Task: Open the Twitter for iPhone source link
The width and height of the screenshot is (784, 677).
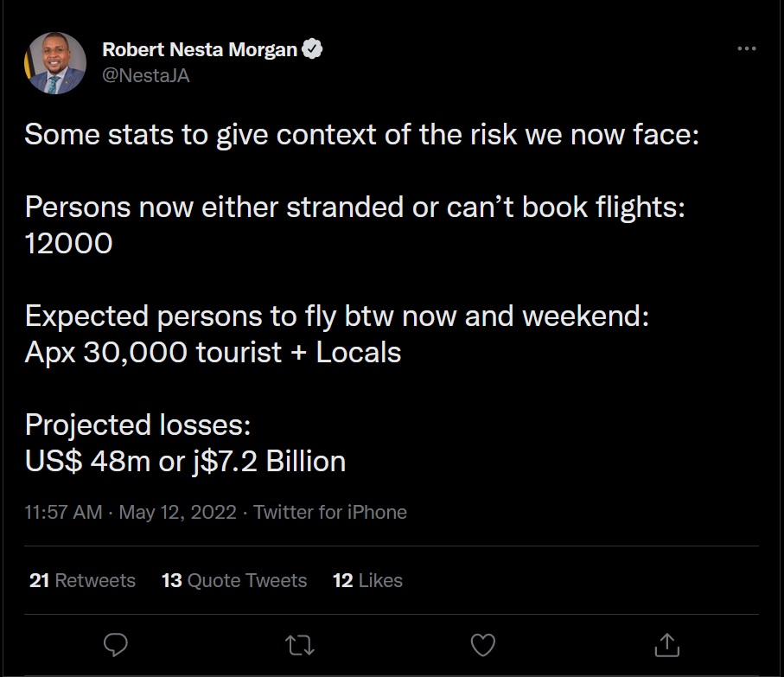Action: coord(330,512)
